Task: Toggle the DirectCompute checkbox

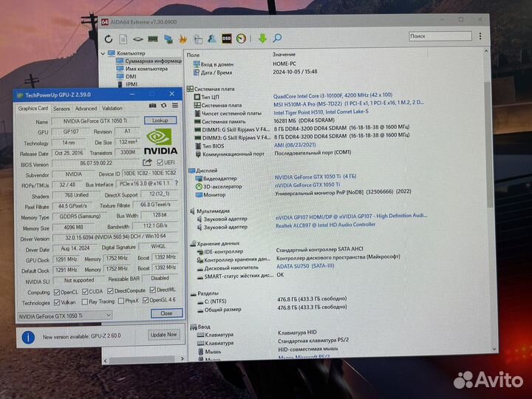Action: pyautogui.click(x=110, y=291)
